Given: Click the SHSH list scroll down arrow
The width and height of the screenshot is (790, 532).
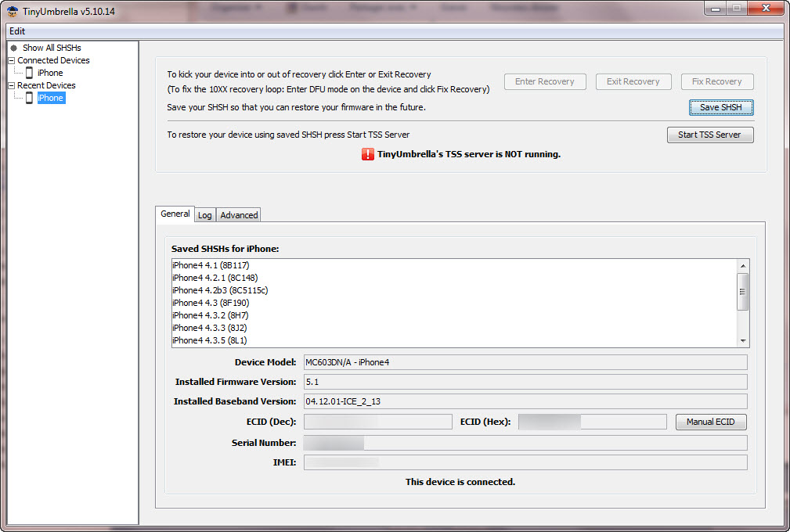Looking at the screenshot, I should coord(743,341).
